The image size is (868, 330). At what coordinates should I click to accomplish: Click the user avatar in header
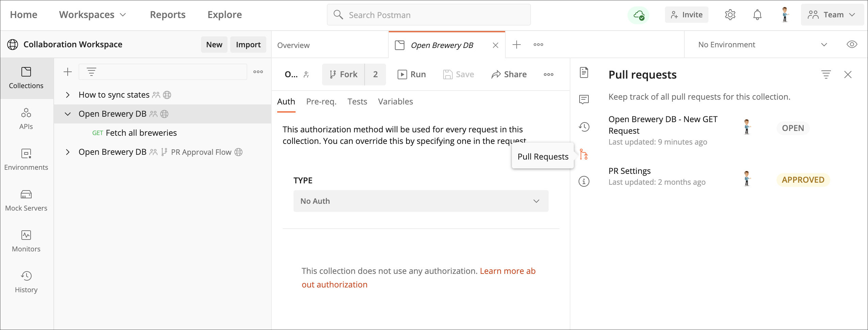coord(785,15)
